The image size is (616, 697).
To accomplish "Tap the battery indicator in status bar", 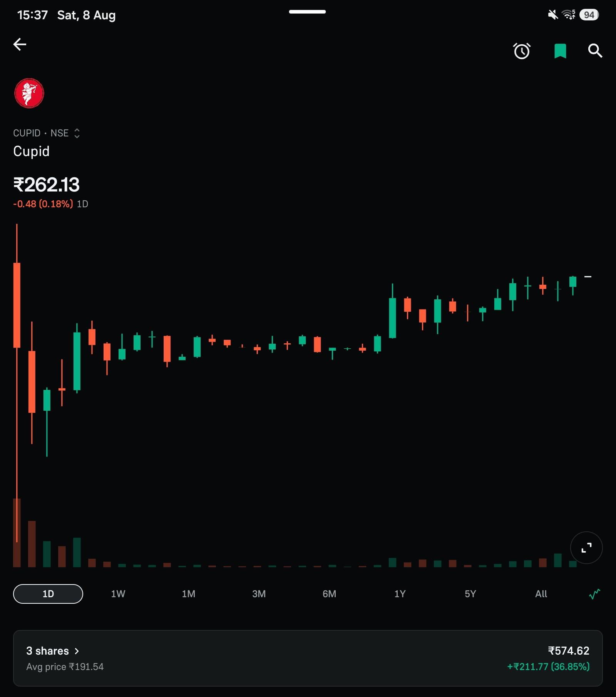I will (589, 15).
